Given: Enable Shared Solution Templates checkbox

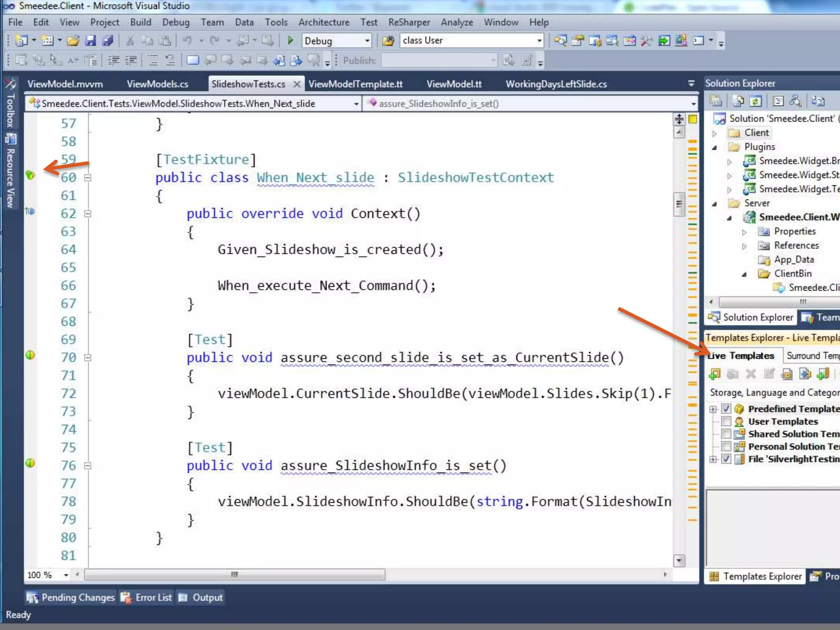Looking at the screenshot, I should pyautogui.click(x=726, y=434).
